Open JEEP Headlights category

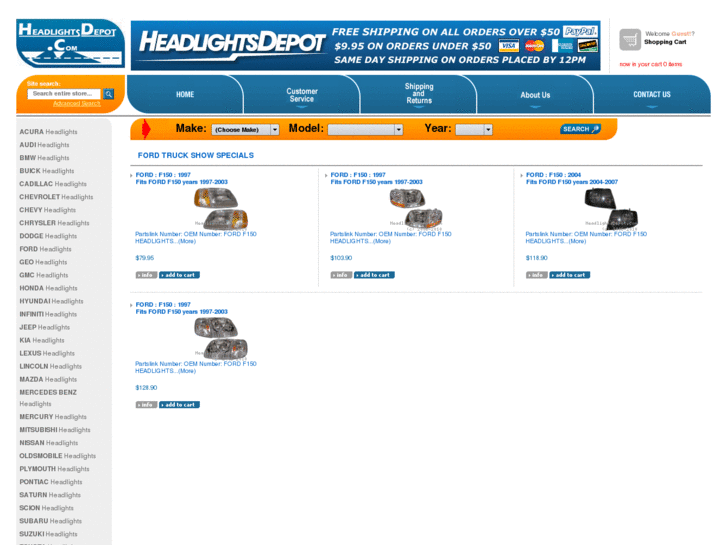point(45,327)
